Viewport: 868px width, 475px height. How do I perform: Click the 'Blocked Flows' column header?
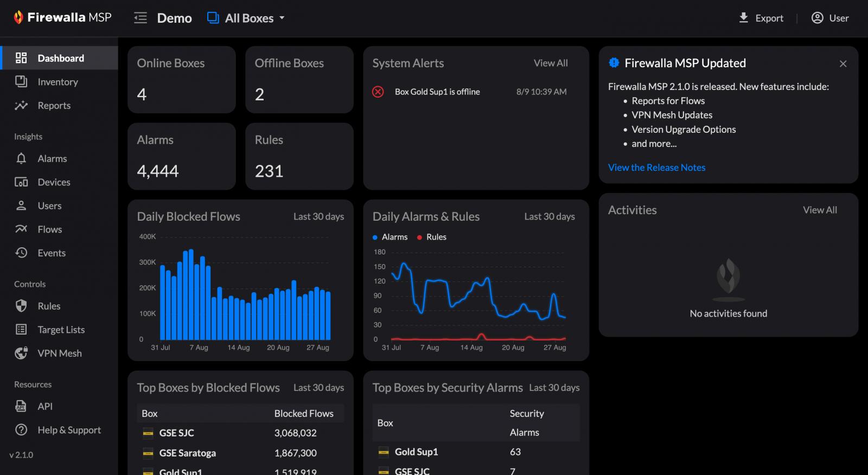point(304,413)
